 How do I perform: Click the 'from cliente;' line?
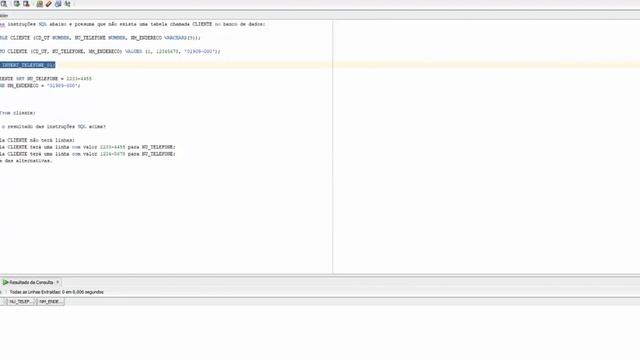coord(18,113)
